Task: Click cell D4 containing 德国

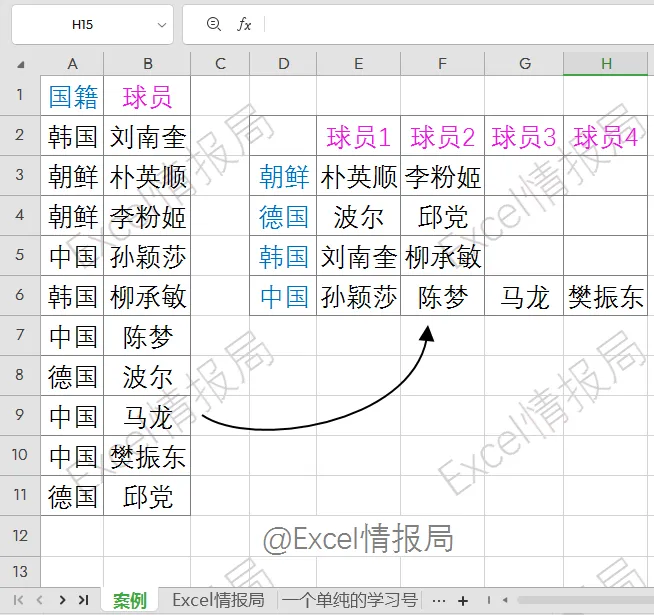Action: [x=283, y=216]
